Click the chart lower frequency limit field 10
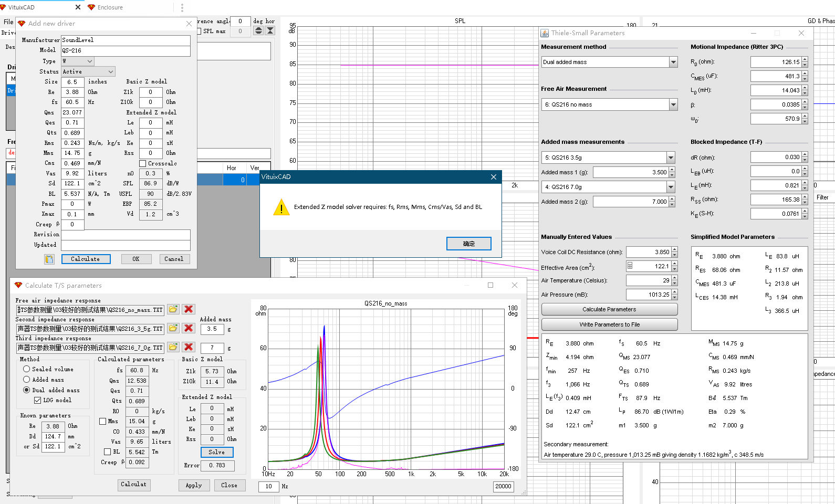 pos(268,486)
